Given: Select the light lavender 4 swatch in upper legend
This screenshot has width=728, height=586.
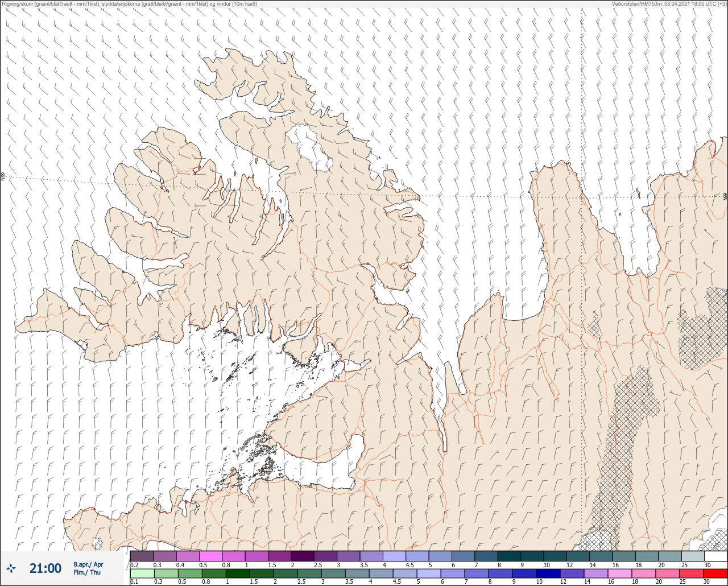Looking at the screenshot, I should pyautogui.click(x=394, y=556).
